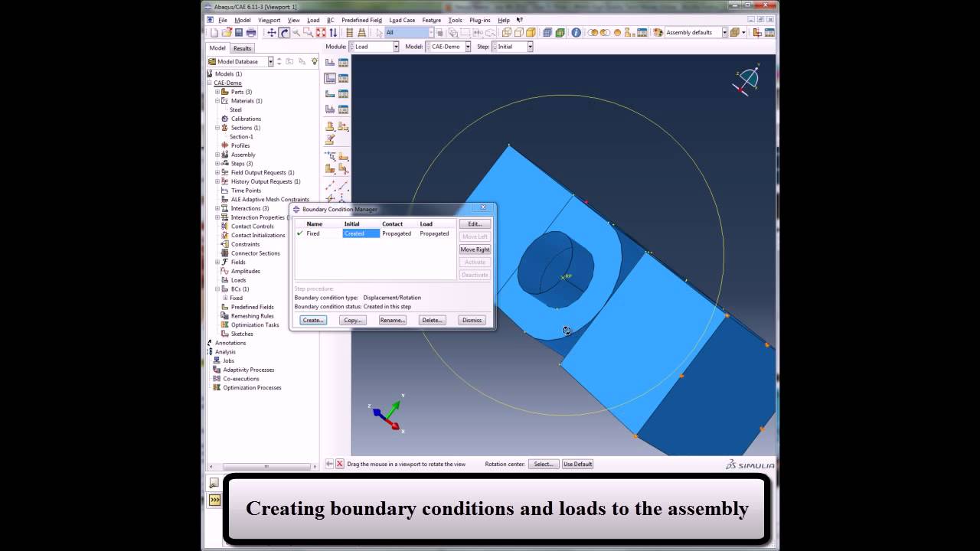Open the Boundary Condition Manager toolbox icon
980x551 pixels.
[343, 78]
